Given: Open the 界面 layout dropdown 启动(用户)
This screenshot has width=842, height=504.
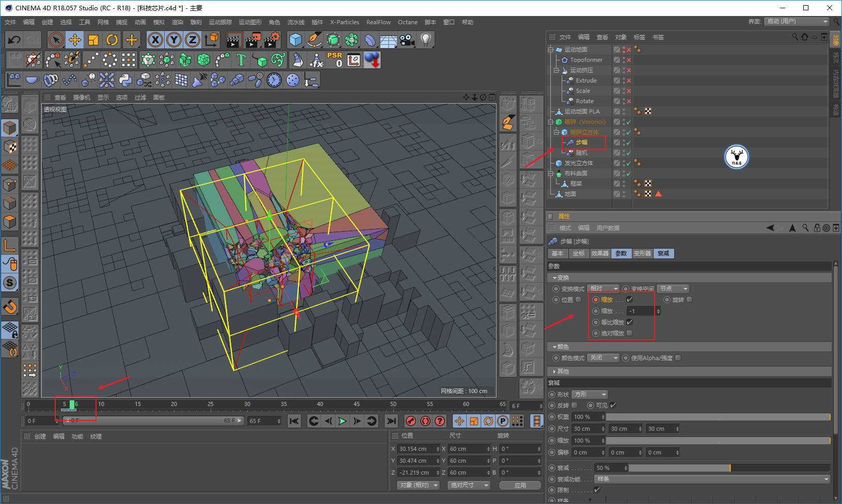Looking at the screenshot, I should [797, 22].
